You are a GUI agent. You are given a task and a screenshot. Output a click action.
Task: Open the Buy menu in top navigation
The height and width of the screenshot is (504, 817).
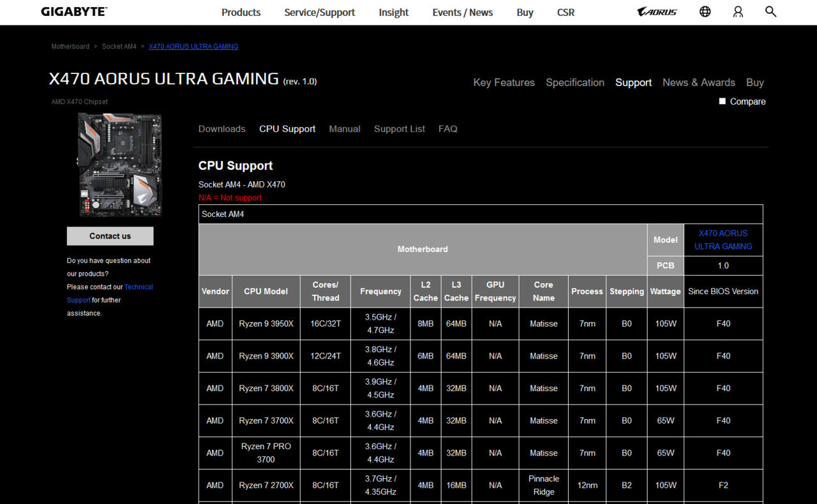coord(525,12)
